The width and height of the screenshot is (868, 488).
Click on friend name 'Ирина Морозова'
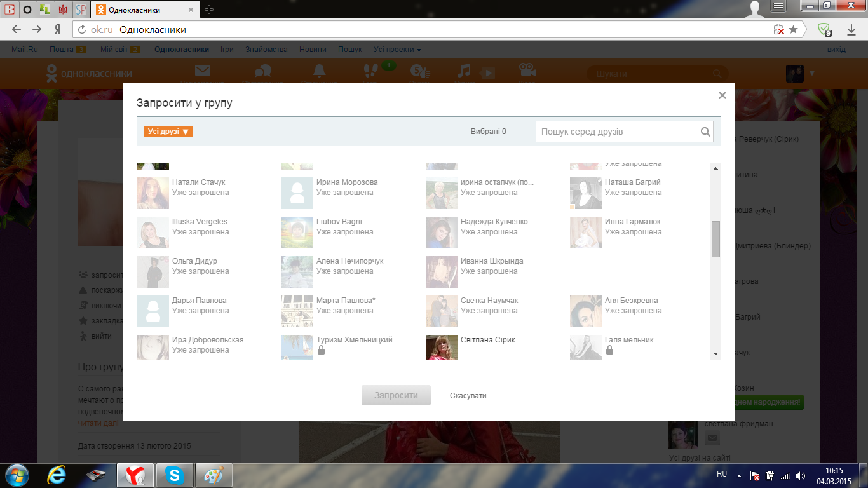point(347,182)
